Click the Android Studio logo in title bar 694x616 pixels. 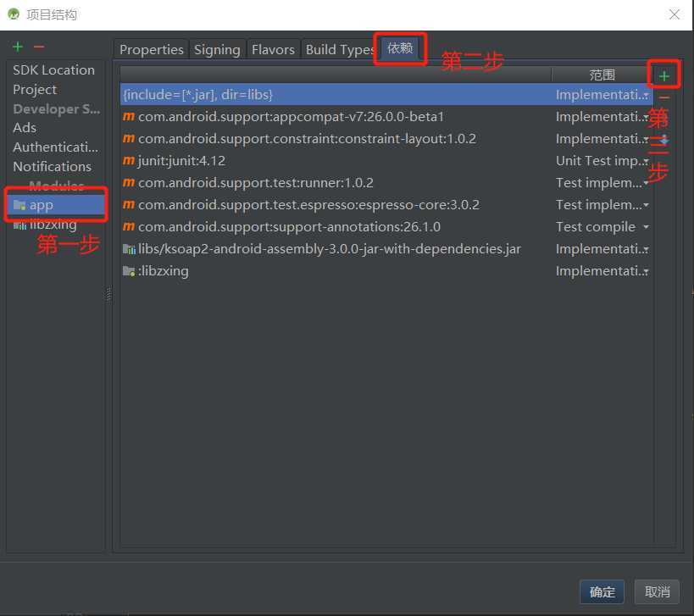point(14,14)
